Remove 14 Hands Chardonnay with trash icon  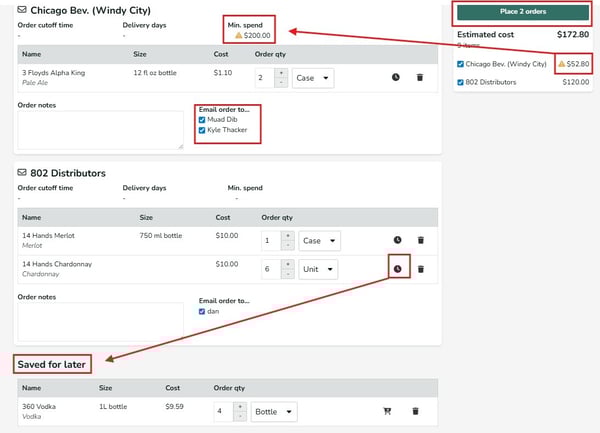click(420, 268)
